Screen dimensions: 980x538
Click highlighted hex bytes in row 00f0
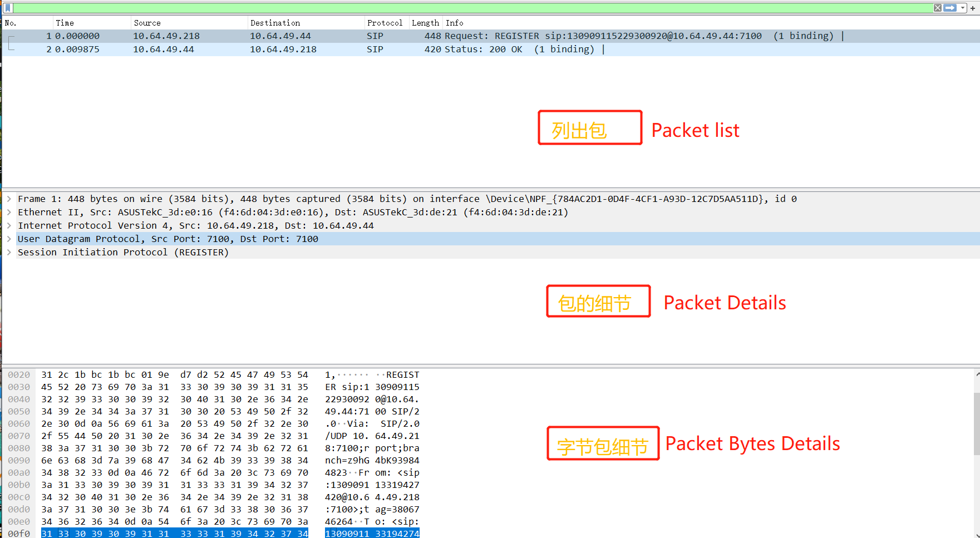pos(175,534)
